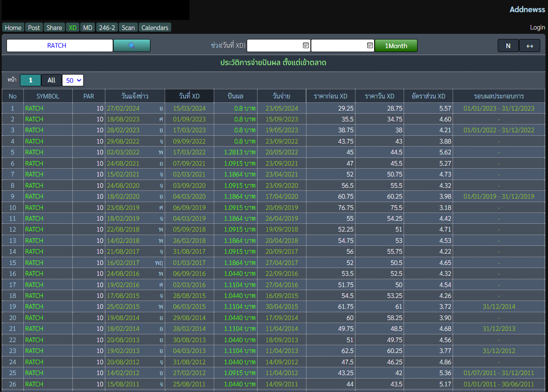This screenshot has height=392, width=548.
Task: Sort by the อัตราส่วน XD column header
Action: [428, 96]
